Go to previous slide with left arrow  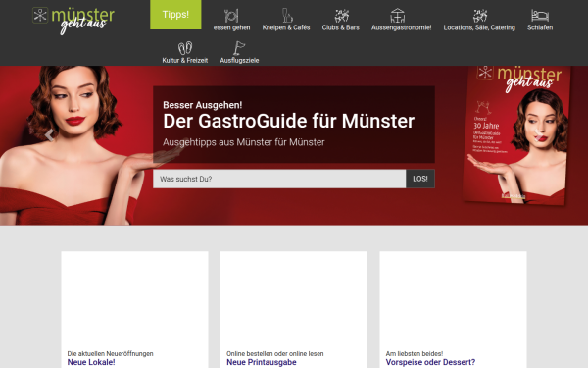click(x=49, y=135)
